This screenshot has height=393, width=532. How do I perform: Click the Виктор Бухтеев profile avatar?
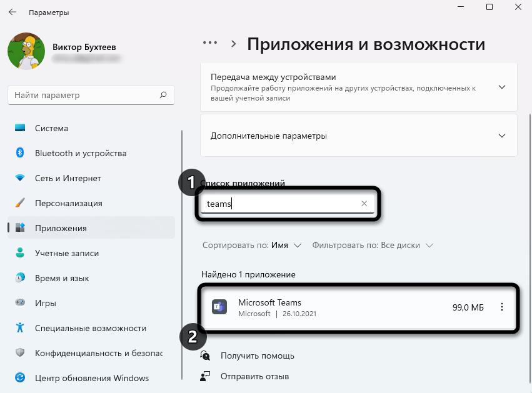coord(26,51)
